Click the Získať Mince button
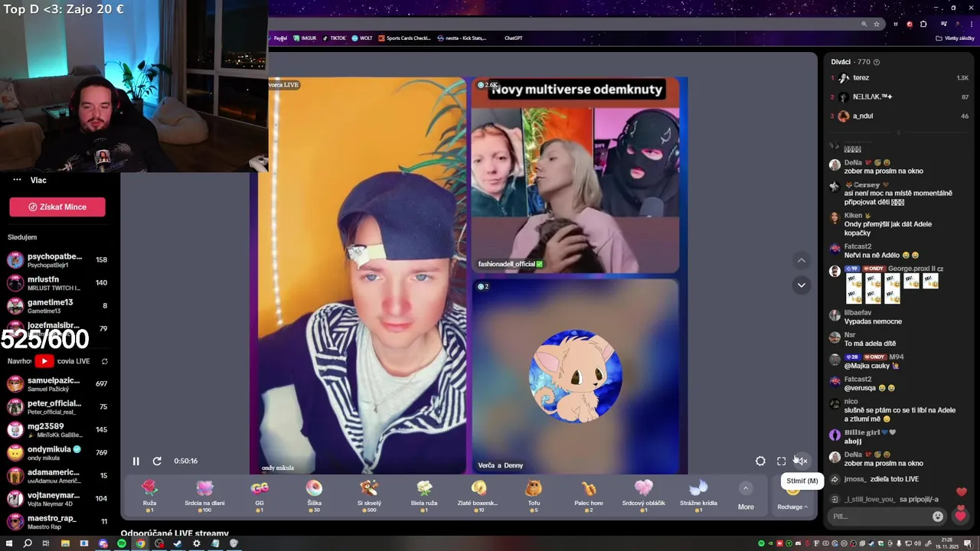The image size is (980, 551). pyautogui.click(x=57, y=207)
